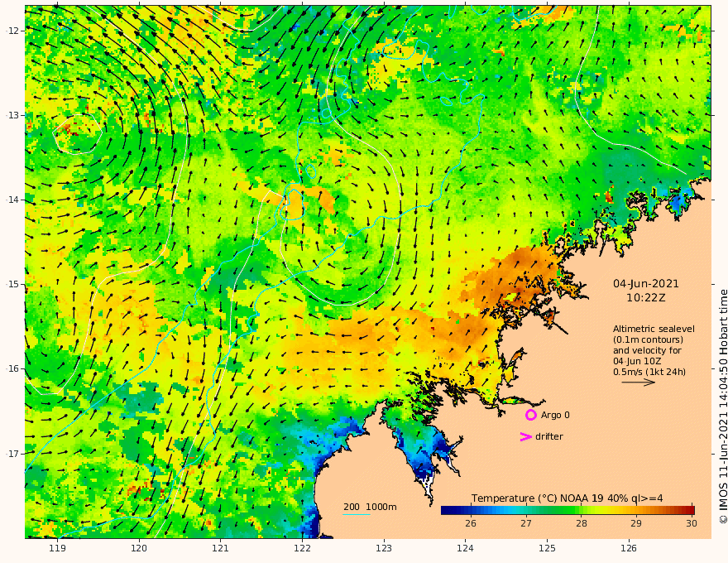
Task: Click longitude label 119 on bottom axis
Action: (58, 548)
